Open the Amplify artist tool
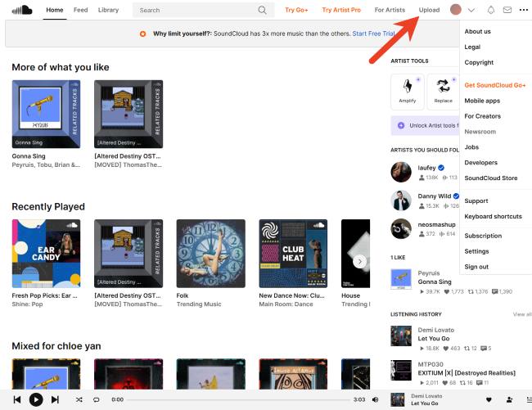This screenshot has height=410, width=532. click(408, 92)
